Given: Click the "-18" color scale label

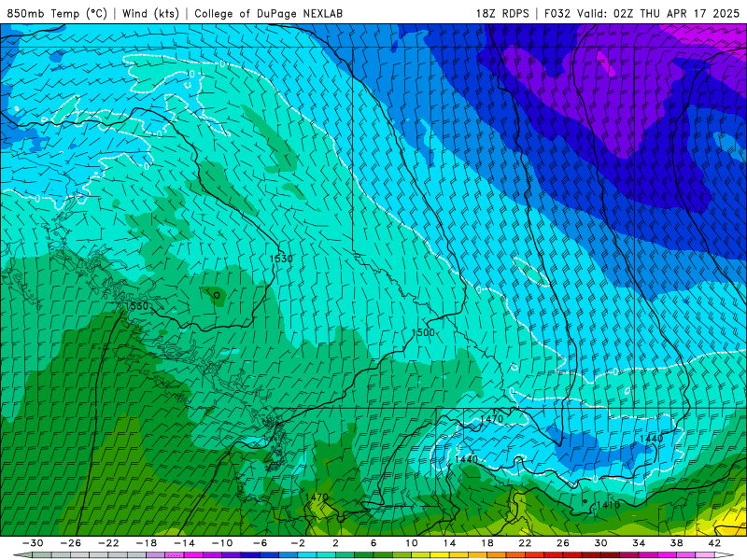Looking at the screenshot, I should tap(147, 543).
